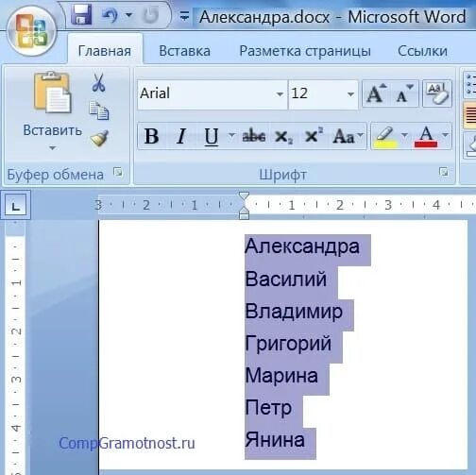Click the name Петр
The image size is (476, 475).
(x=268, y=408)
